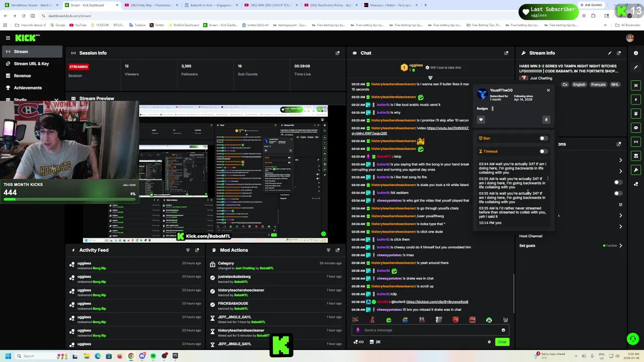Expand the Set goals row
The height and width of the screenshot is (362, 644).
pos(620,246)
